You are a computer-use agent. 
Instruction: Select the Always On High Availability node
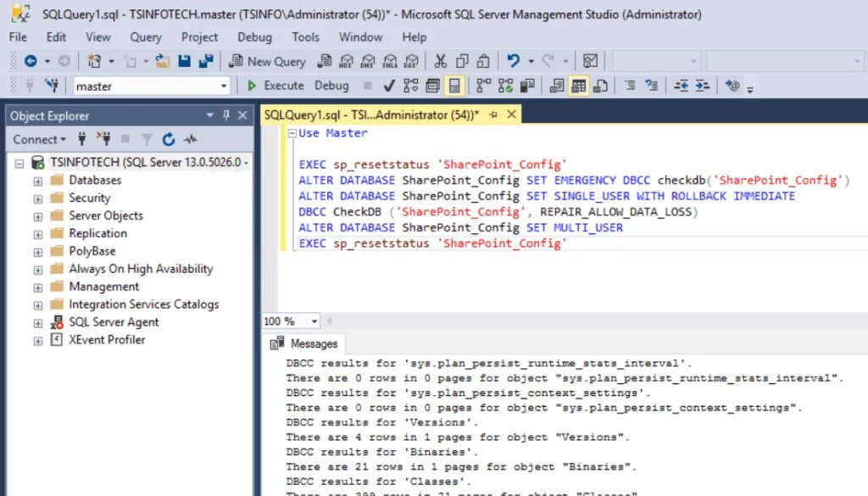click(x=141, y=269)
